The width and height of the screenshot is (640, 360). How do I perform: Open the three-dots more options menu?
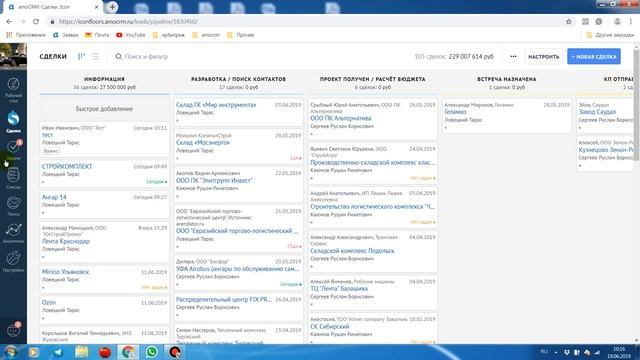513,56
